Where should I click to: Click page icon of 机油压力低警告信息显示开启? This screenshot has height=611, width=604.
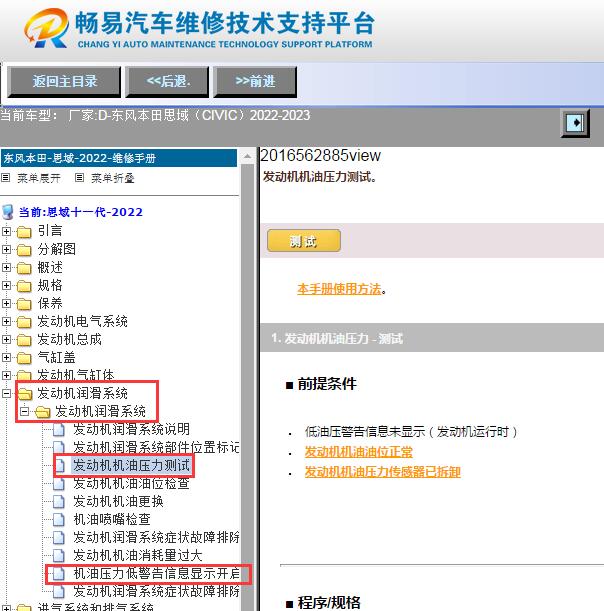coord(59,573)
